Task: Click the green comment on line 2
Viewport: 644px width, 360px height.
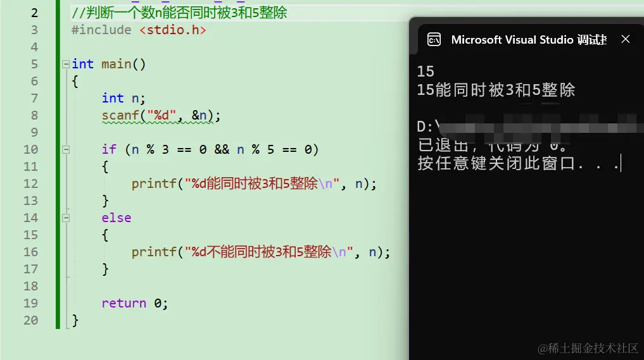Action: tap(179, 13)
